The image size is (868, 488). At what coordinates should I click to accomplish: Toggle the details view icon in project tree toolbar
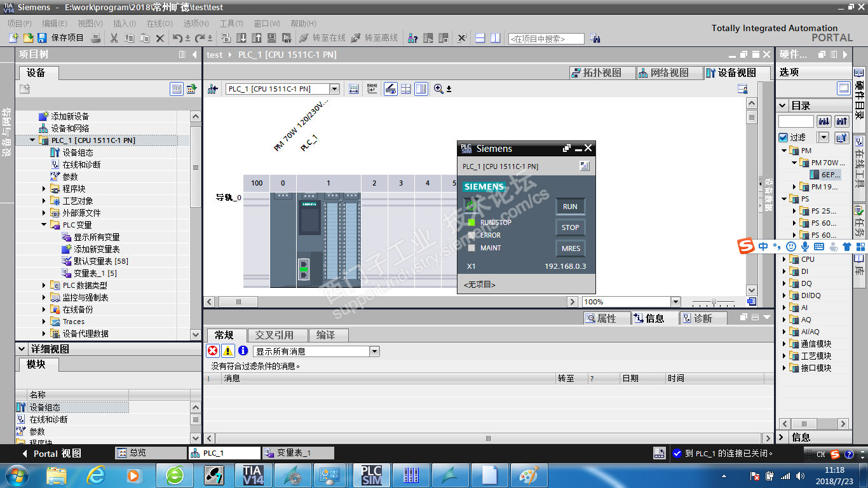pyautogui.click(x=177, y=89)
